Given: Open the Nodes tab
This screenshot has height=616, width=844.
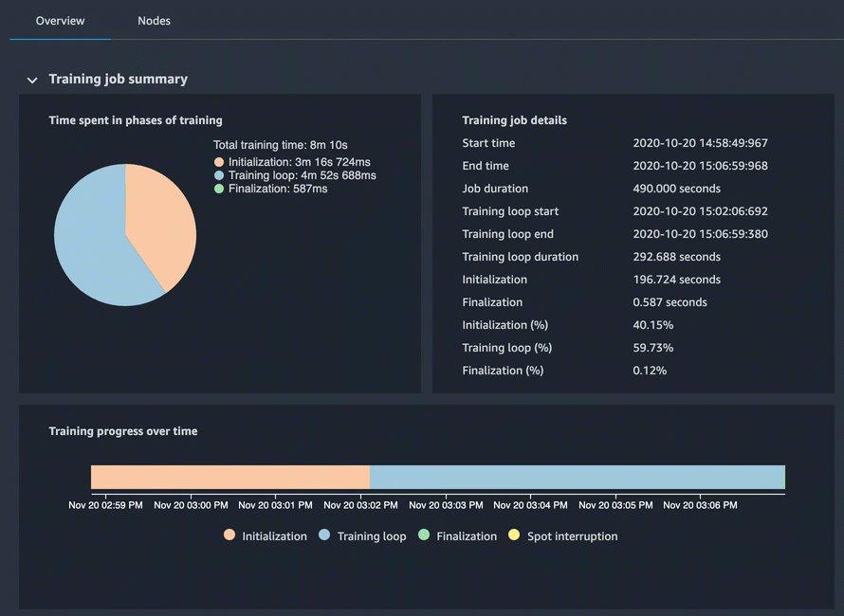Looking at the screenshot, I should coord(154,21).
